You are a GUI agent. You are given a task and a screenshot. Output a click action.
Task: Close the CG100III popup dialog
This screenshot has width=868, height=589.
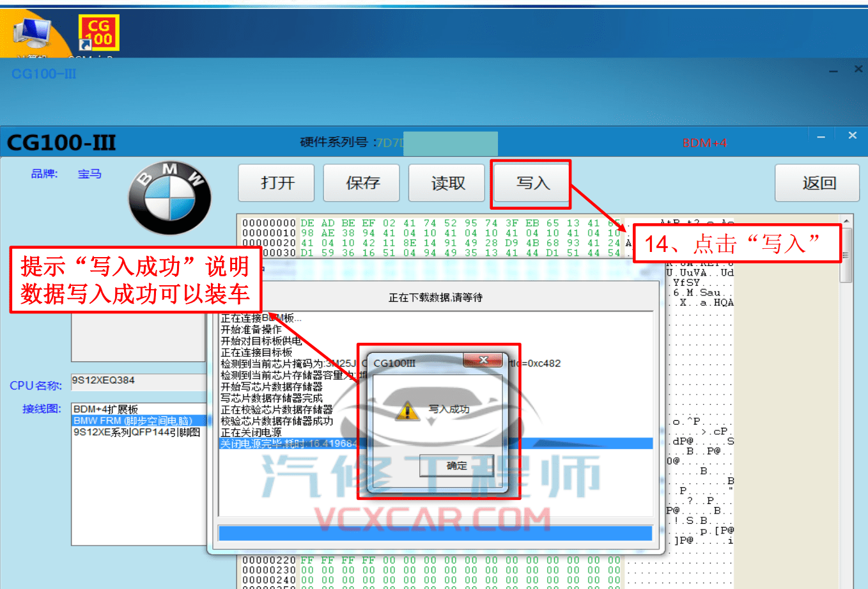pos(484,360)
